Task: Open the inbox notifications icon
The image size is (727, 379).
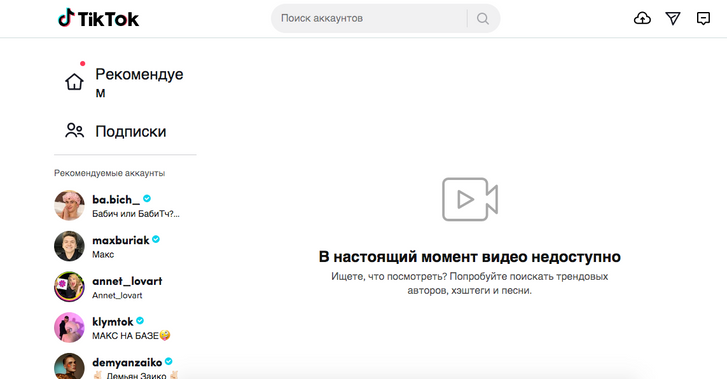Action: 703,18
